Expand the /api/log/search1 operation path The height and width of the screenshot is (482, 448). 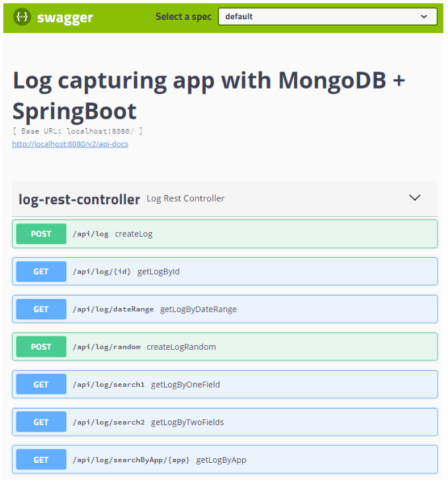pyautogui.click(x=109, y=385)
